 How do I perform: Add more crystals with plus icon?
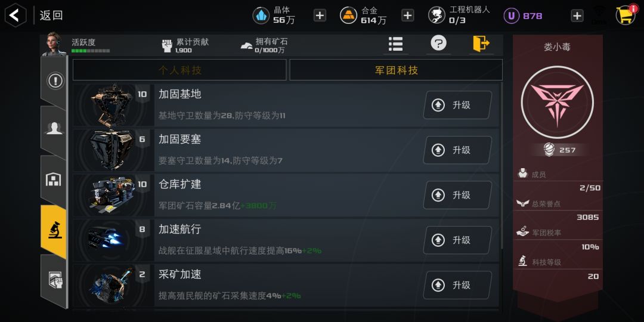pos(320,16)
